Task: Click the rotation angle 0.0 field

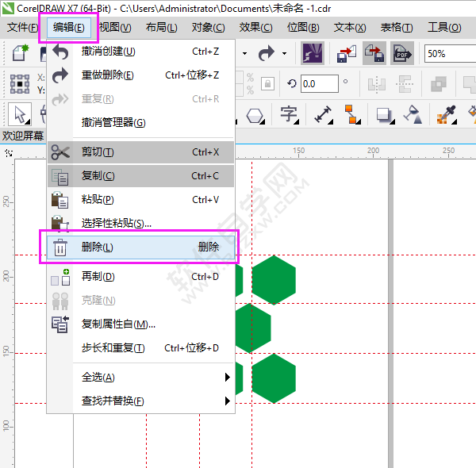Action: (320, 83)
